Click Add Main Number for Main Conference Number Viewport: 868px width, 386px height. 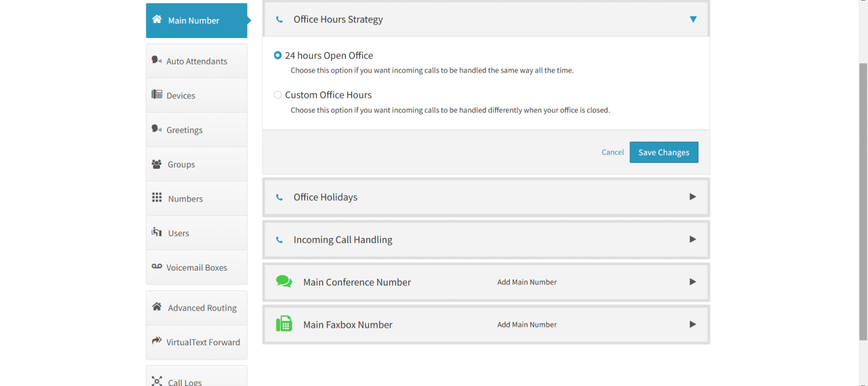[527, 282]
